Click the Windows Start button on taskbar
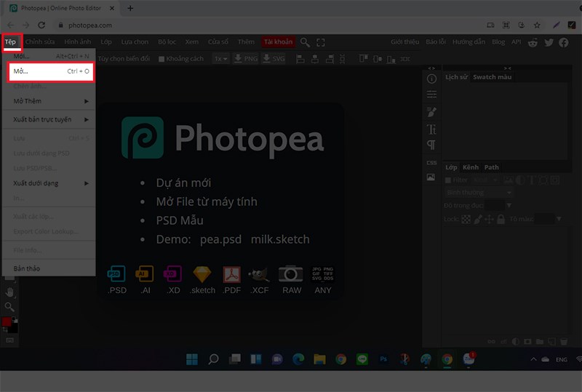The width and height of the screenshot is (582, 392). tap(192, 359)
